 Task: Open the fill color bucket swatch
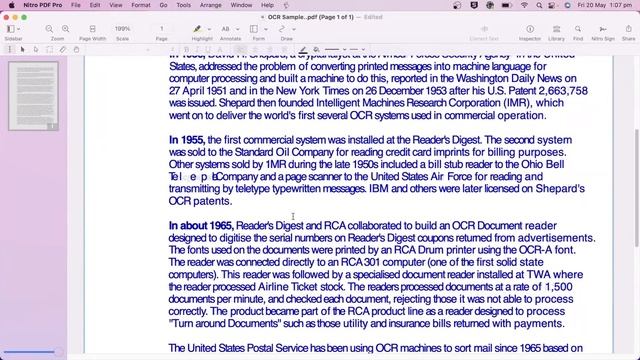pyautogui.click(x=316, y=49)
